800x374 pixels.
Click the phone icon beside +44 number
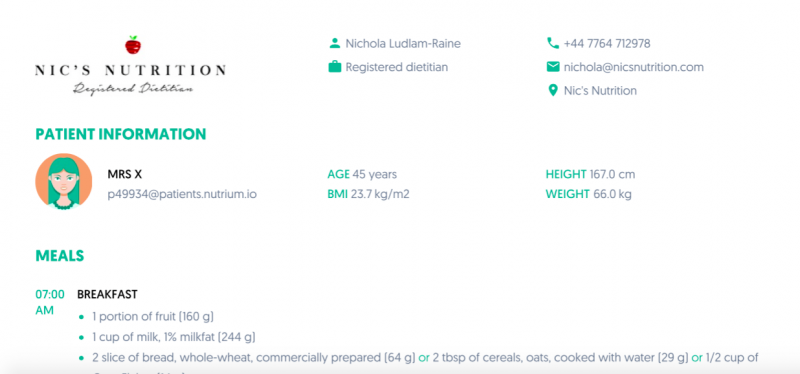pos(553,43)
